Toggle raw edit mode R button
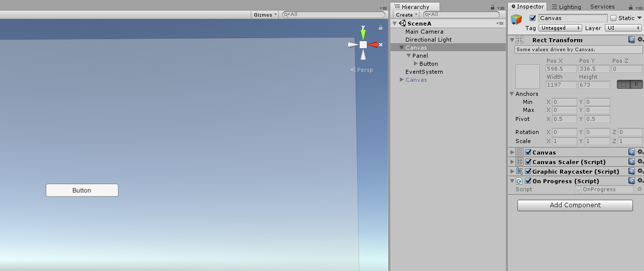The image size is (644, 271). point(636,85)
